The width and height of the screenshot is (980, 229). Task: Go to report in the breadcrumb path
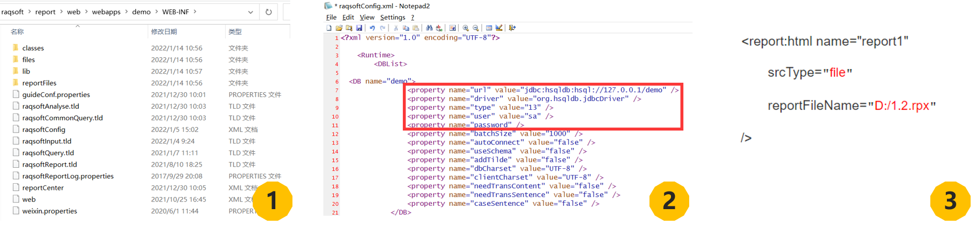click(x=45, y=12)
